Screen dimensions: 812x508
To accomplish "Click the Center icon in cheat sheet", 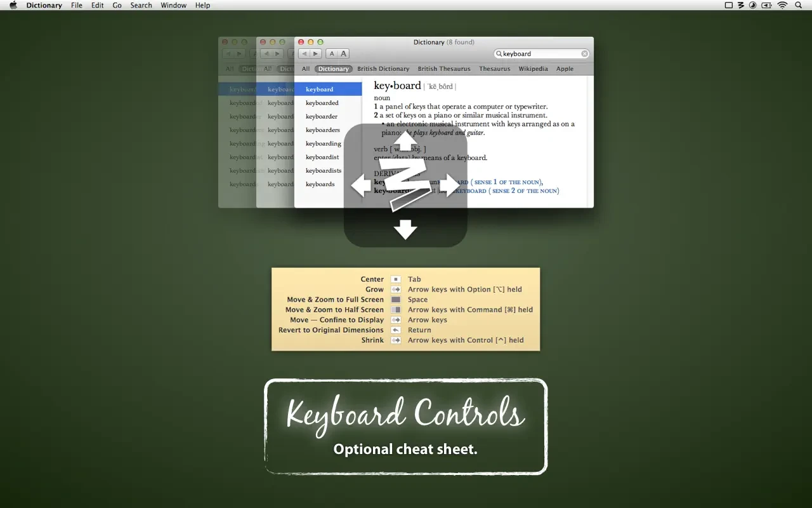I will pyautogui.click(x=396, y=279).
